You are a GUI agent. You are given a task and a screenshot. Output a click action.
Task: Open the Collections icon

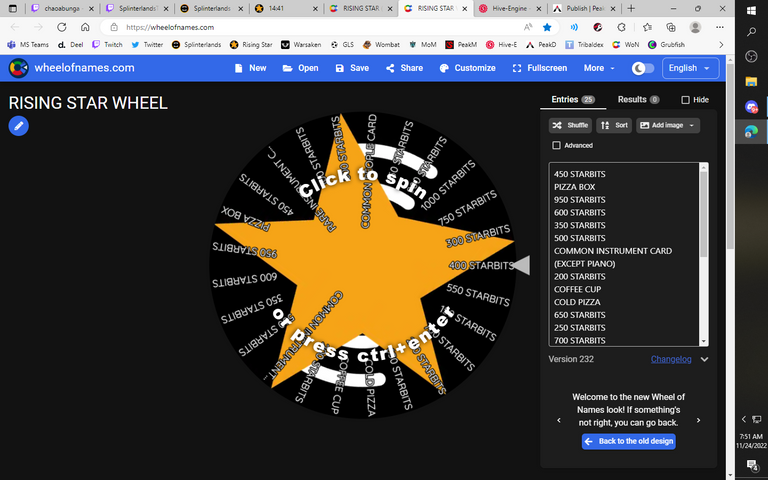click(x=672, y=27)
